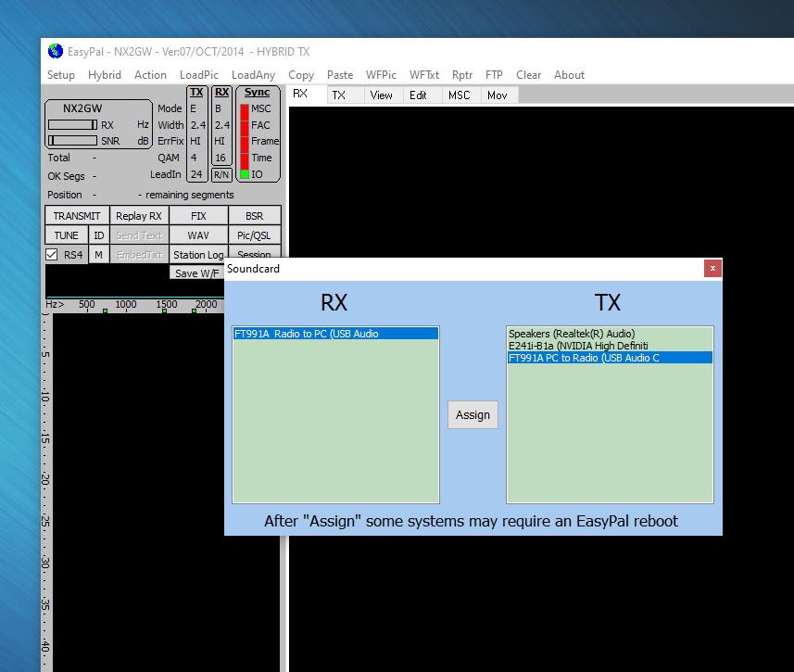This screenshot has width=794, height=672.
Task: Choose E241i-B1a NVIDIA device in TX list
Action: click(578, 346)
